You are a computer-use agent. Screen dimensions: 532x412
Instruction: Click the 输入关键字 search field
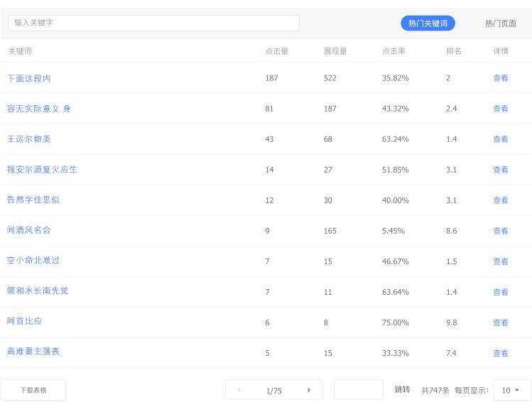tap(153, 23)
